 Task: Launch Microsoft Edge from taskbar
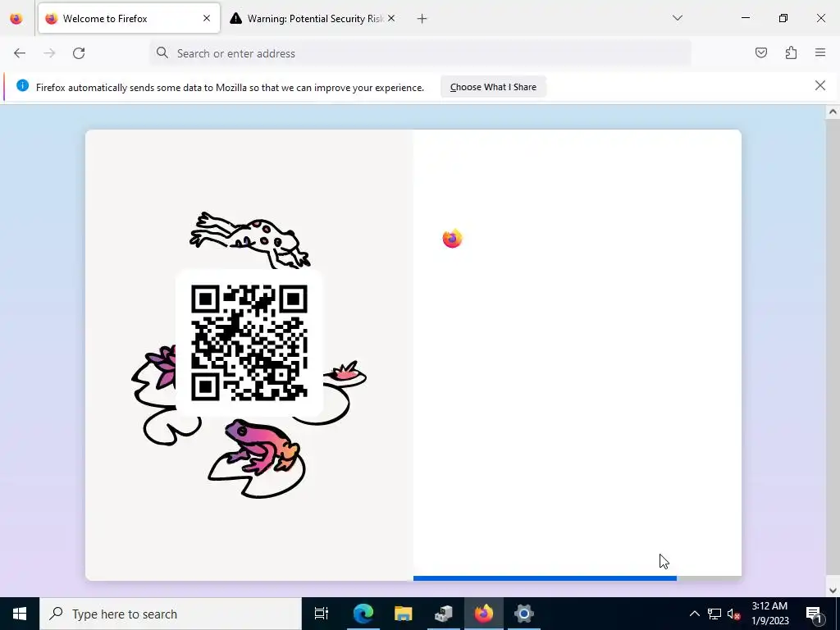[363, 614]
